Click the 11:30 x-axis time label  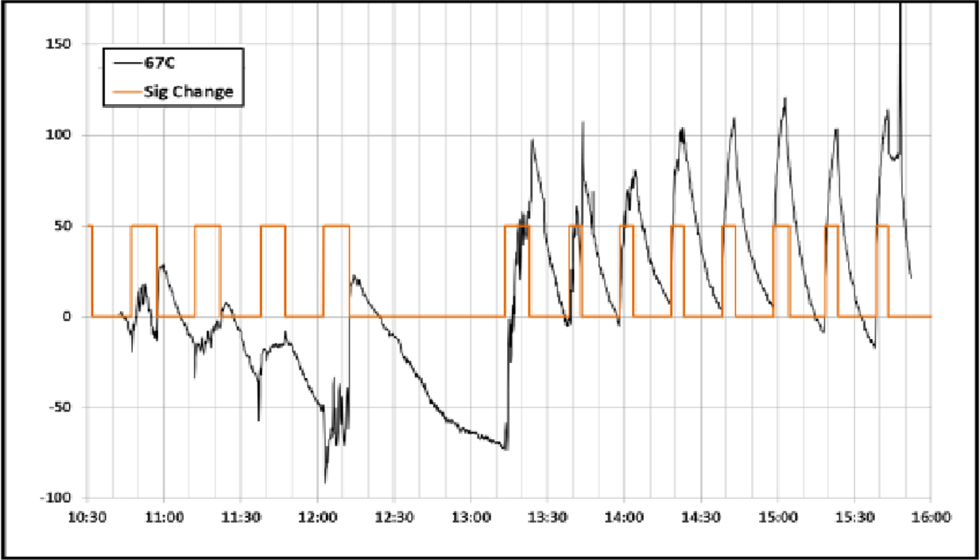(x=241, y=517)
